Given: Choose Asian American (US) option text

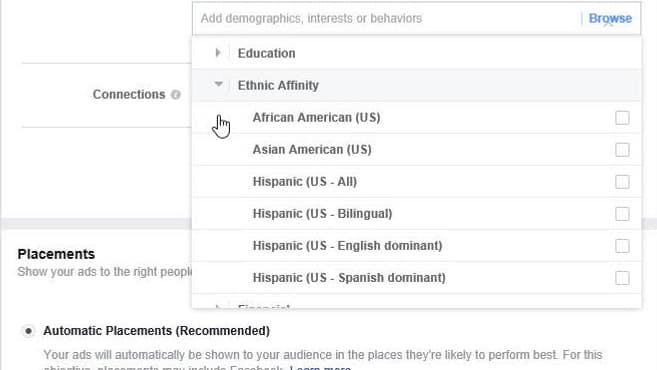Looking at the screenshot, I should (312, 150).
